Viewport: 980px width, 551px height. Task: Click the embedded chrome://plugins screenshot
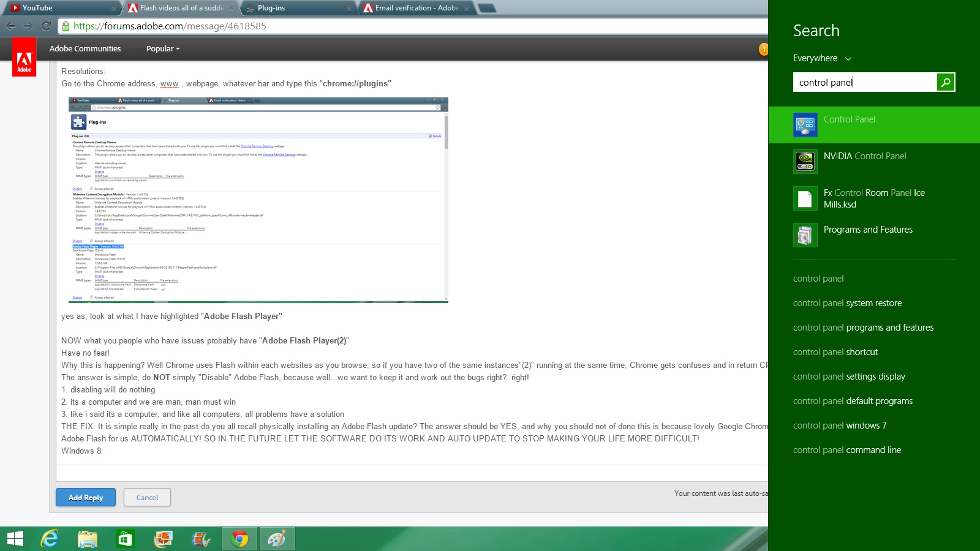[x=258, y=200]
